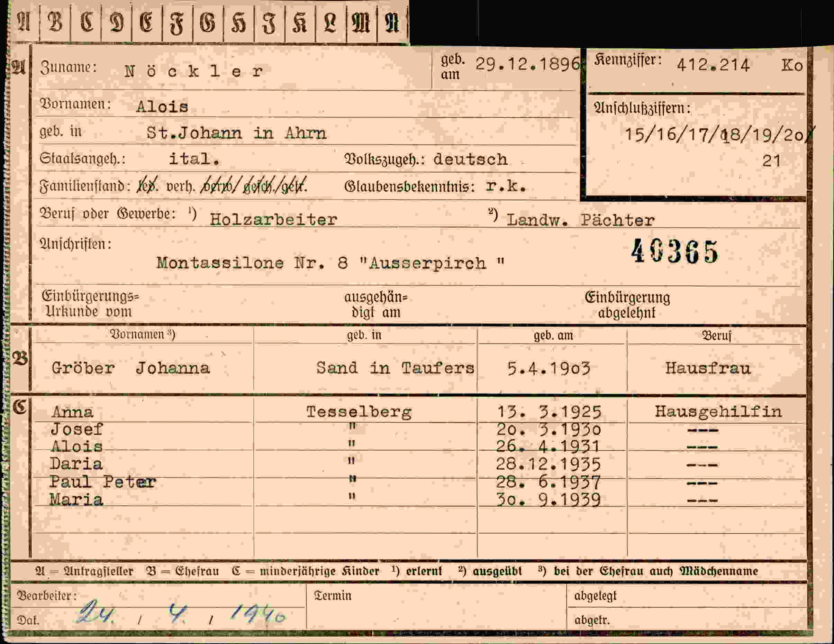This screenshot has height=644, width=834.
Task: Click the "Anschriften:" label
Action: (75, 243)
